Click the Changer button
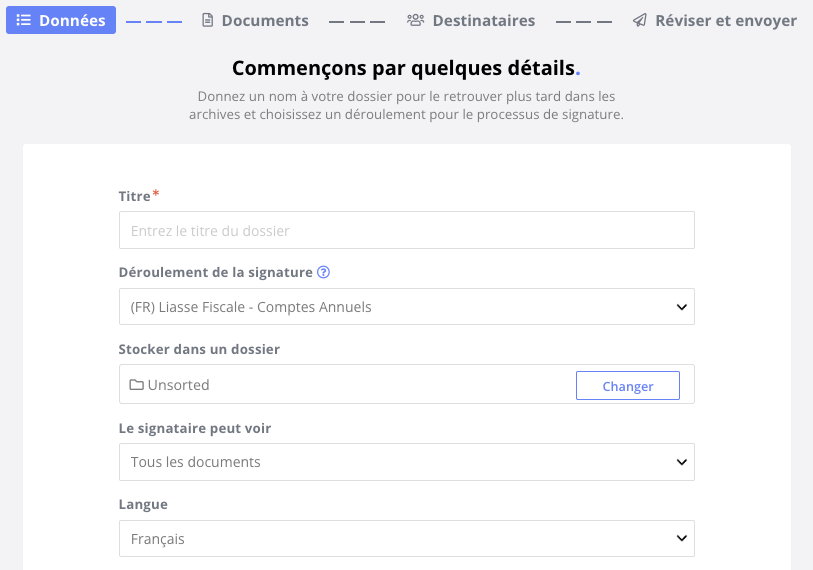813x570 pixels. pos(627,385)
